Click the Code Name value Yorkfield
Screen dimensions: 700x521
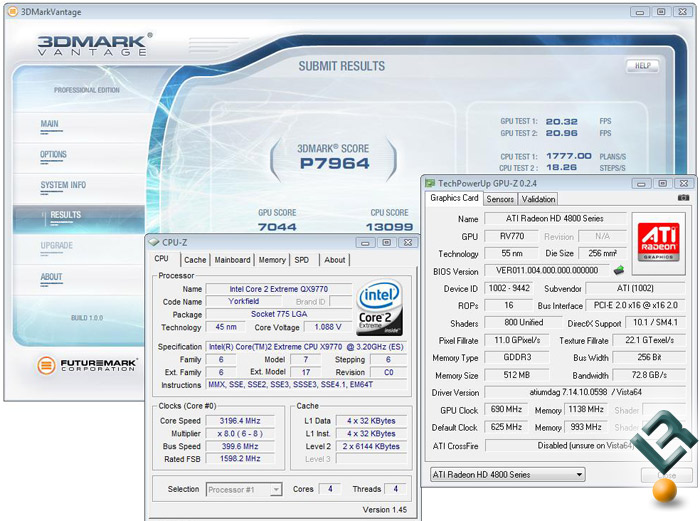(244, 302)
